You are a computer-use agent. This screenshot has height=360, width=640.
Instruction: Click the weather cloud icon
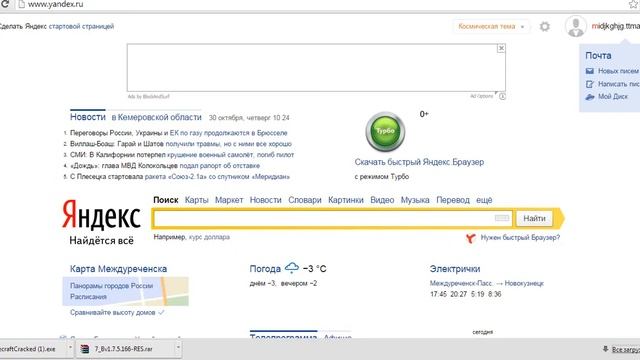pos(292,268)
